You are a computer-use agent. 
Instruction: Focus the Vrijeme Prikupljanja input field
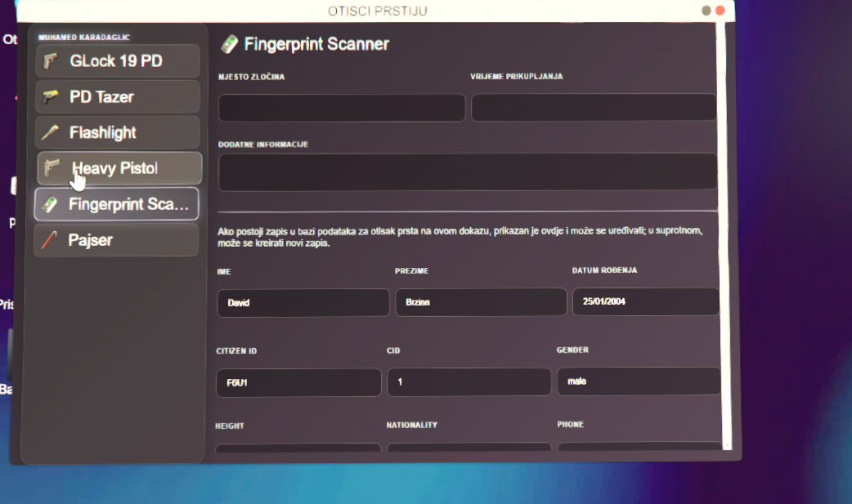594,107
